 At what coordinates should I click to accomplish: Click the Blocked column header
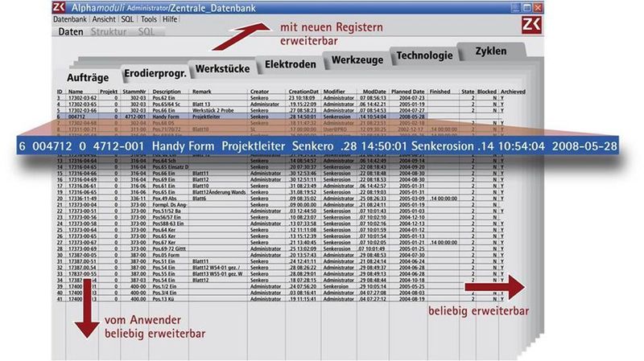pyautogui.click(x=487, y=92)
